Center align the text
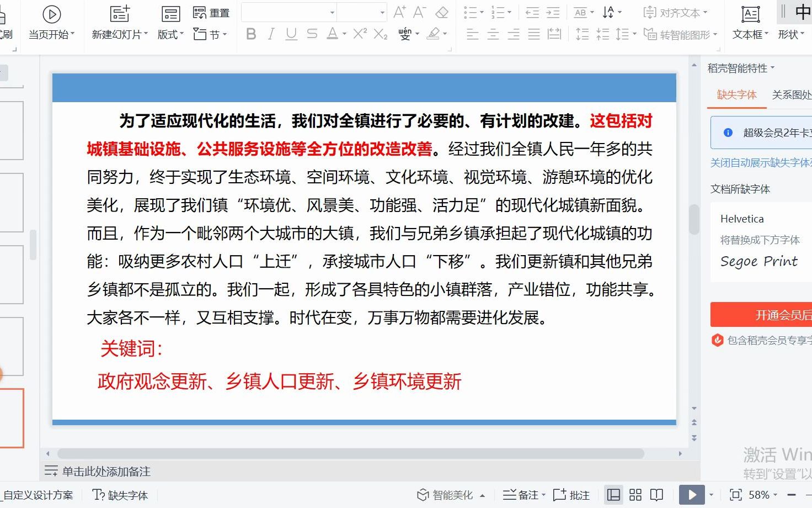This screenshot has height=508, width=812. tap(493, 34)
